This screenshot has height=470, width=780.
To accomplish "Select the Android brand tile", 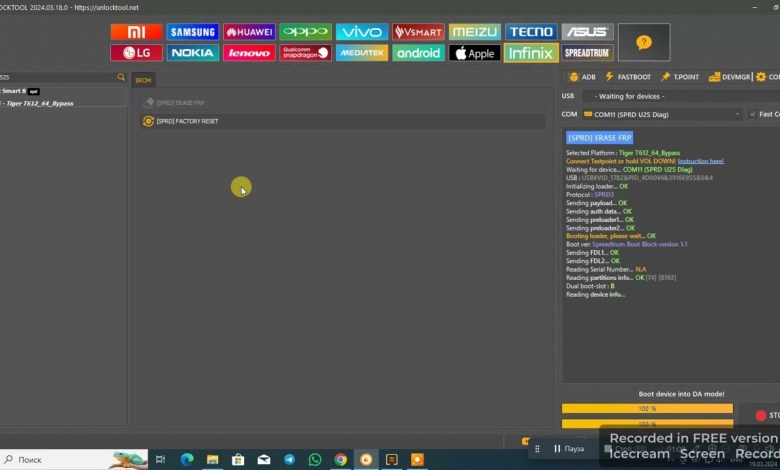I will [x=418, y=53].
